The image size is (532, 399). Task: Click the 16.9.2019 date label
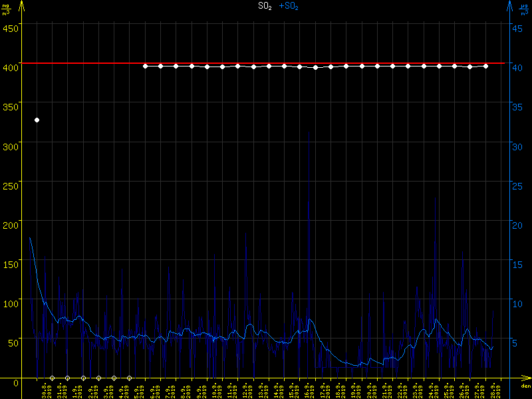point(308,390)
